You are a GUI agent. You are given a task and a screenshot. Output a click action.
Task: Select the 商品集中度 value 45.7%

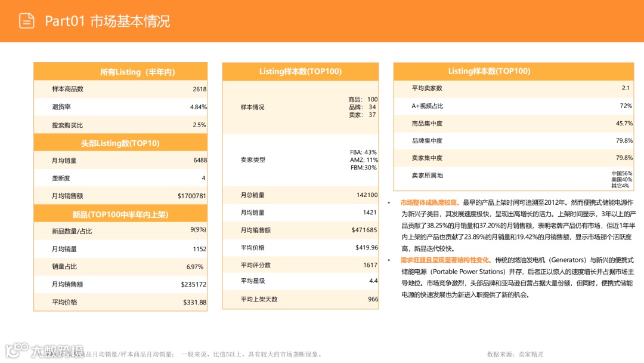click(x=624, y=124)
